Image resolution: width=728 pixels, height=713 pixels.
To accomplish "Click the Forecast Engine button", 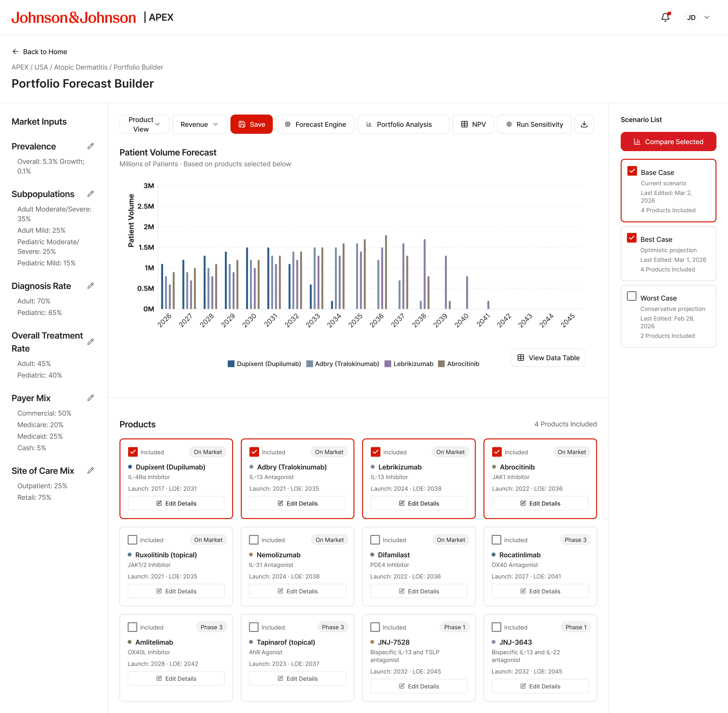I will click(315, 124).
